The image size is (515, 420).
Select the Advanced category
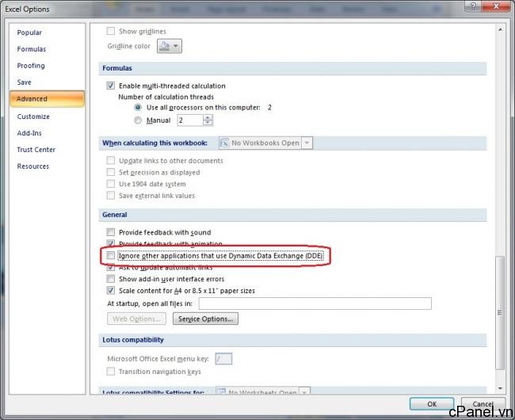pyautogui.click(x=48, y=99)
